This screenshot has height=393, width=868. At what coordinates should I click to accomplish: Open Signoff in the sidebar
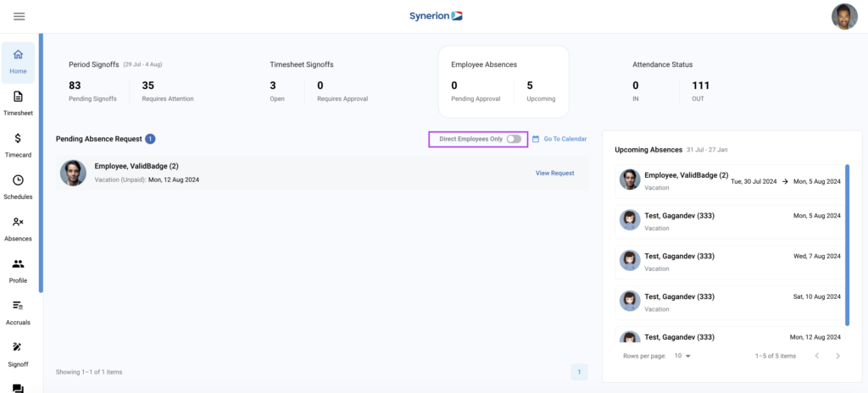(x=19, y=355)
